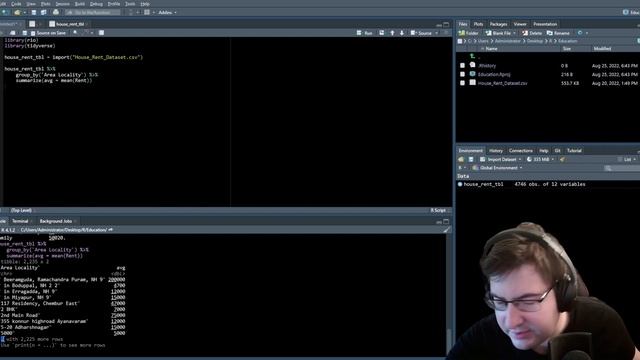Open the Debug menu

(x=96, y=4)
